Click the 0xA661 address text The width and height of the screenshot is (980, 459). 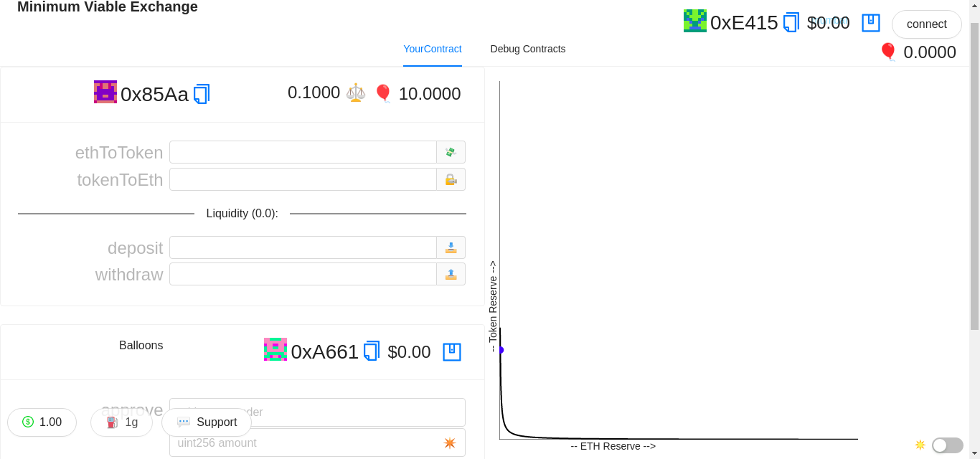pos(324,352)
